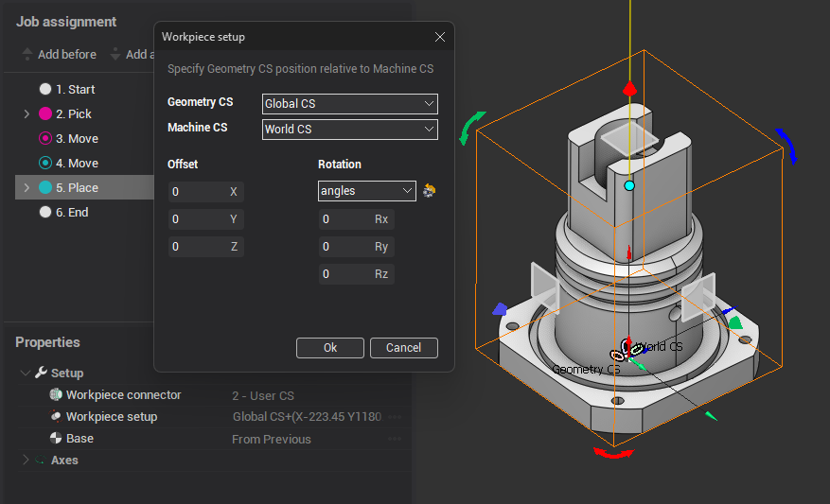Click the red curved rotation arrow gizmo
The height and width of the screenshot is (504, 830).
613,455
